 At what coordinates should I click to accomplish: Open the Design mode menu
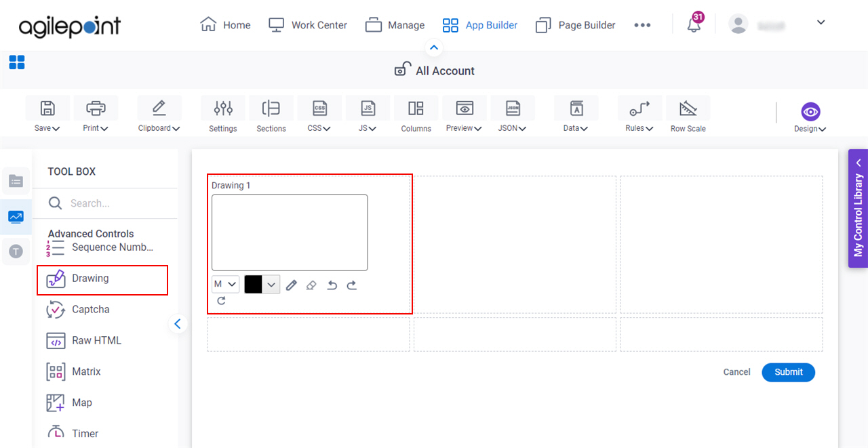[x=810, y=117]
